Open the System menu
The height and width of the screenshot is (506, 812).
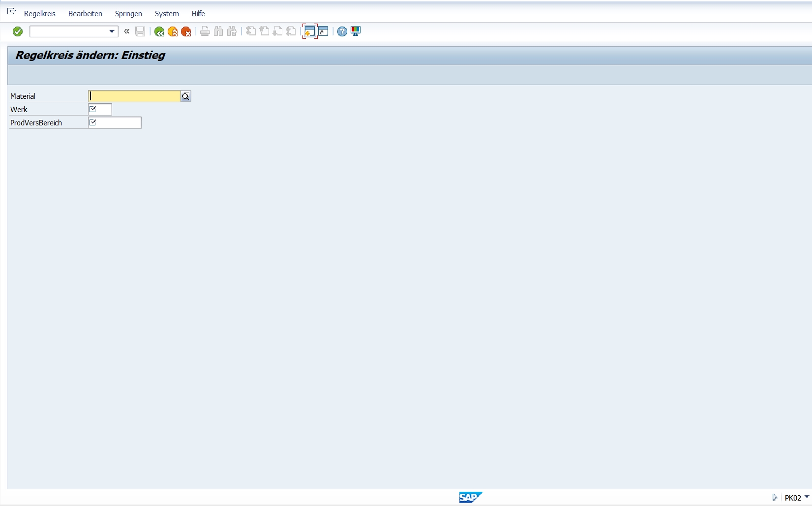pyautogui.click(x=167, y=14)
